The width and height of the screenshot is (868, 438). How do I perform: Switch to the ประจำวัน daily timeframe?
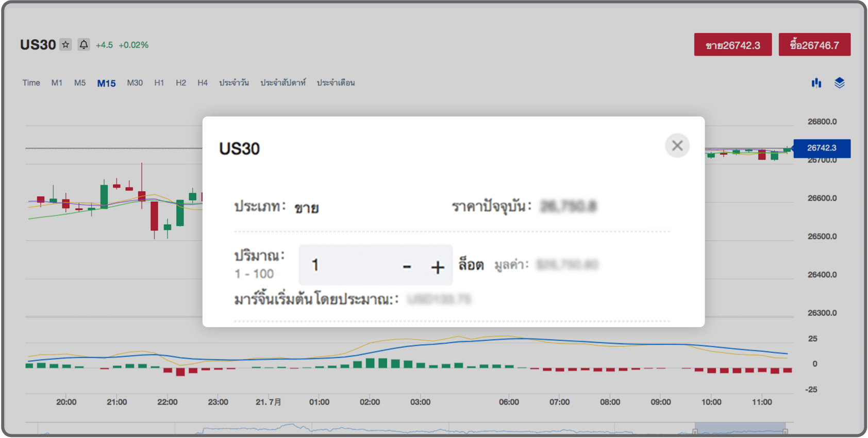[233, 83]
